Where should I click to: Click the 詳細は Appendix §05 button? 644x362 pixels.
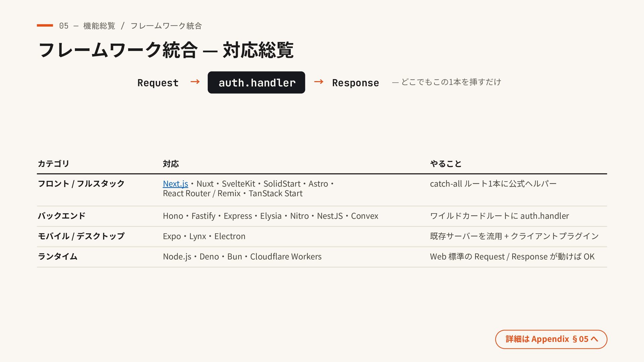(x=551, y=339)
